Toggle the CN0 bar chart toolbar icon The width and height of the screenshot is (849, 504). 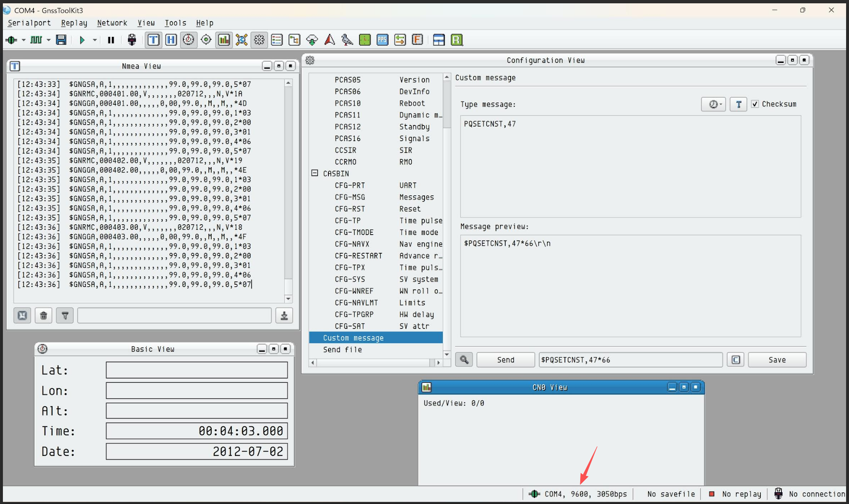tap(224, 40)
